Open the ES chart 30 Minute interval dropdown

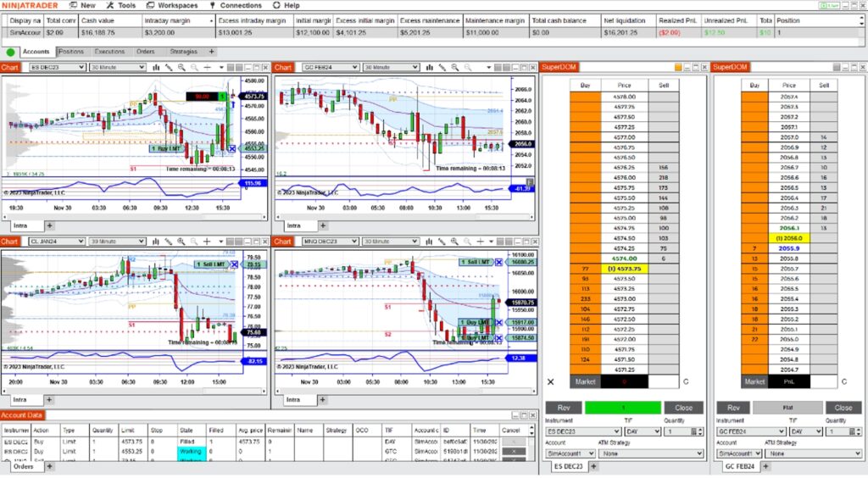(x=117, y=68)
